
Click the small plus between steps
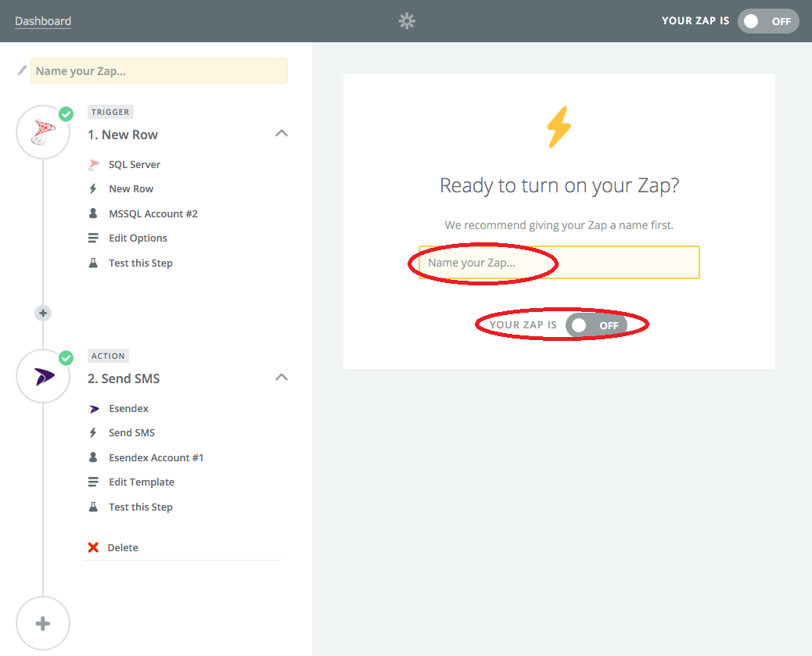pos(43,313)
